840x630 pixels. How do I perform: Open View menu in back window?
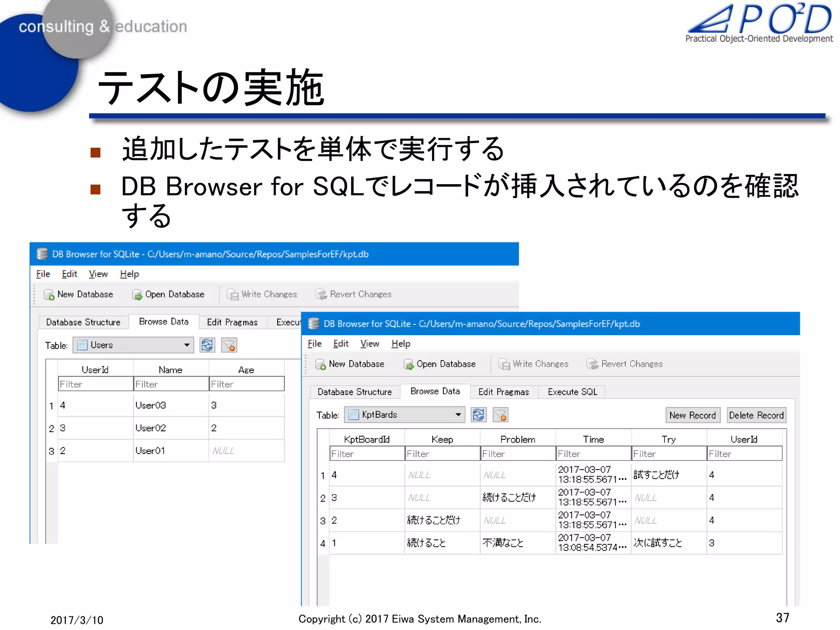(x=98, y=274)
